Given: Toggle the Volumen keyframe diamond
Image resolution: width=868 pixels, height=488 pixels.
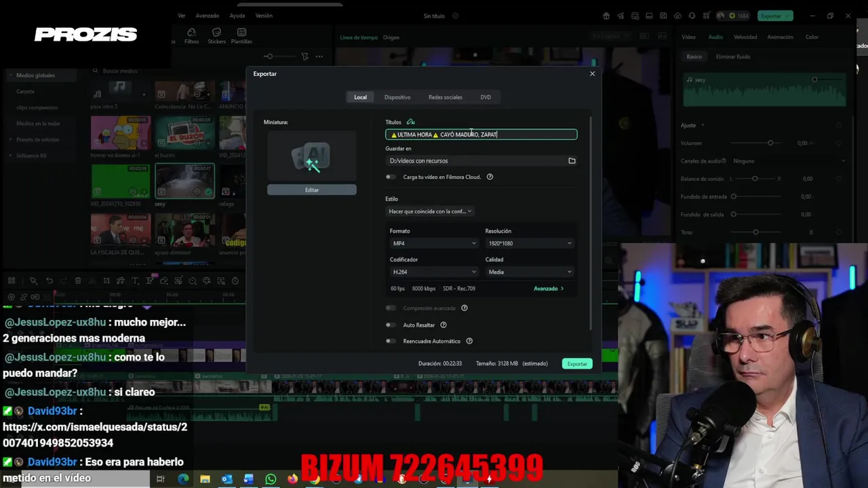Looking at the screenshot, I should click(x=839, y=143).
